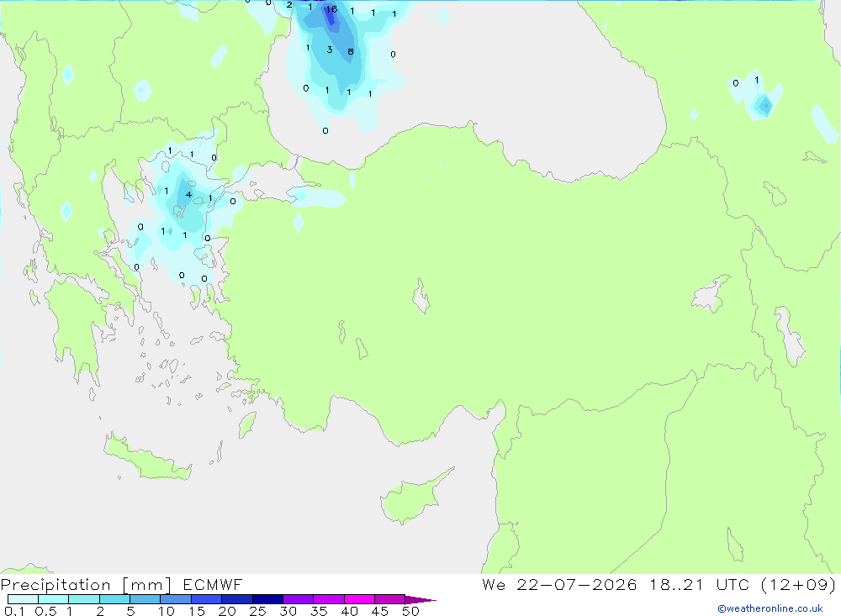Select the 5–10 mm legend color box

pos(145,599)
